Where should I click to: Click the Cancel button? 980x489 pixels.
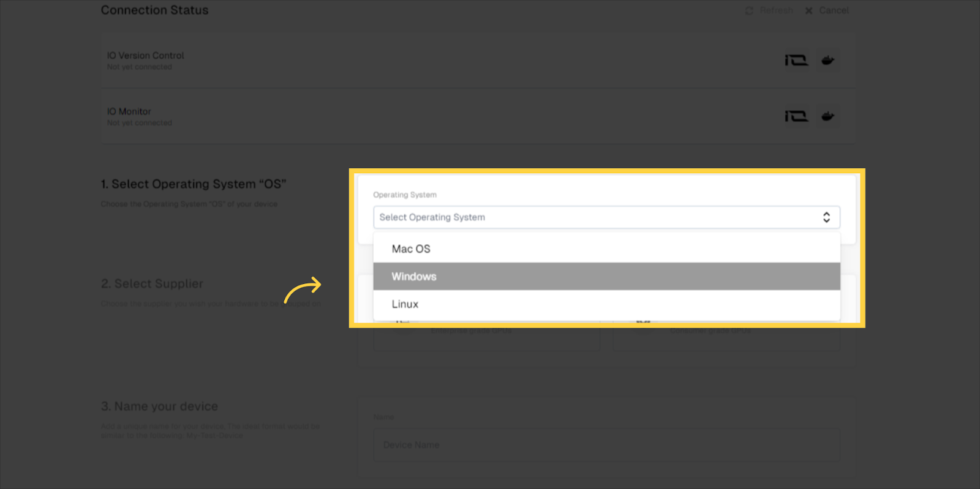tap(827, 10)
